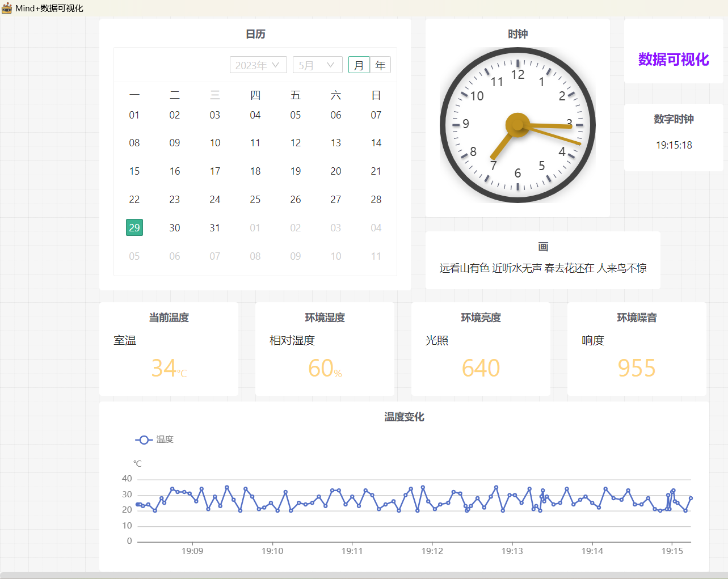Click the 19:12 axis label on chart
The height and width of the screenshot is (579, 728).
[432, 551]
